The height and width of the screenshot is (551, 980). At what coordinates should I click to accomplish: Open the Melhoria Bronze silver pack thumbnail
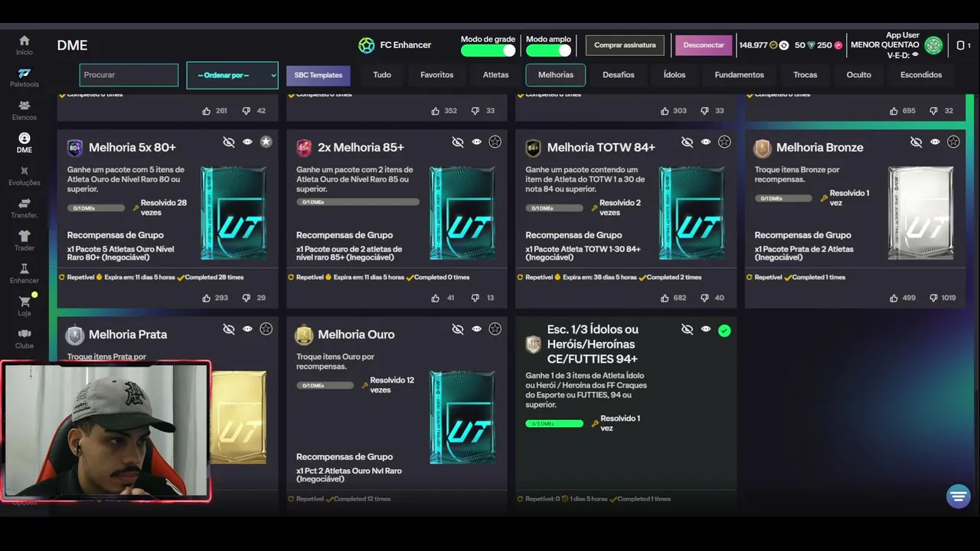[921, 213]
